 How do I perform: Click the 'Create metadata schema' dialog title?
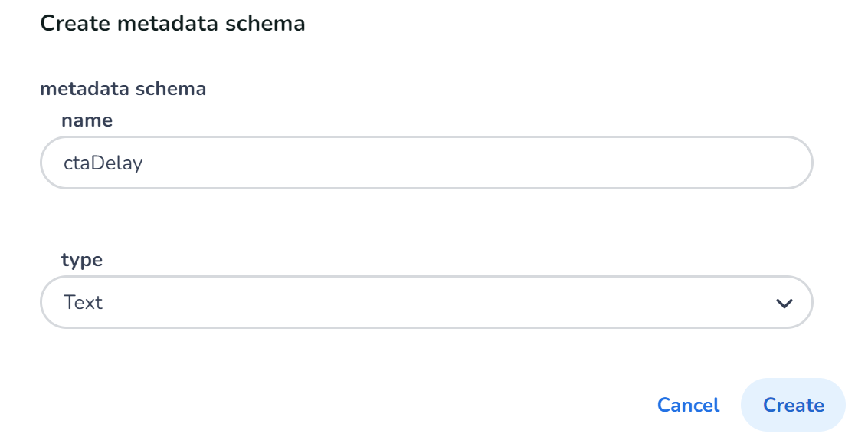coord(172,24)
